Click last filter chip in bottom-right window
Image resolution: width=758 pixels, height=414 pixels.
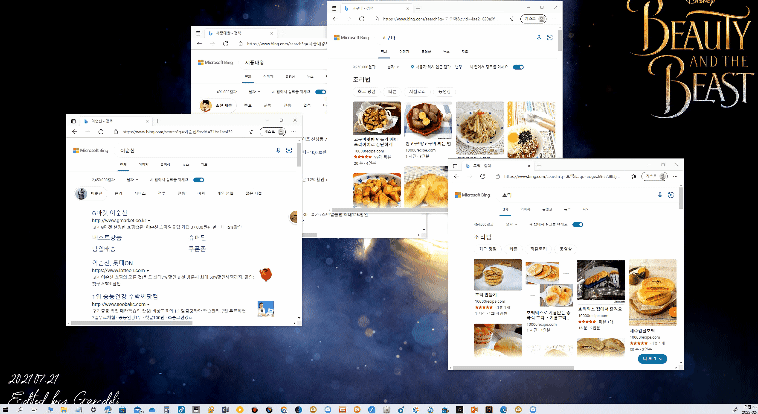565,249
